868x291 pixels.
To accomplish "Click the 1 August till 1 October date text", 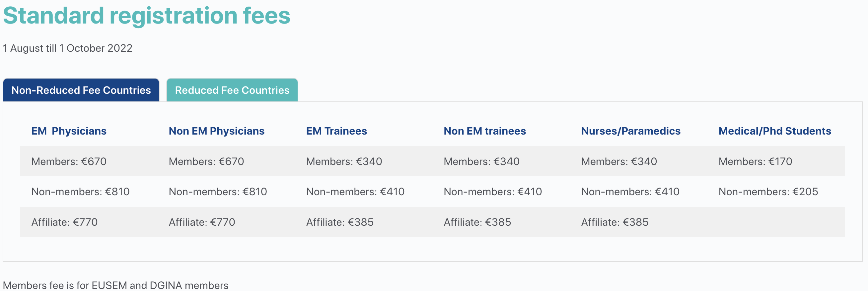I will click(68, 48).
